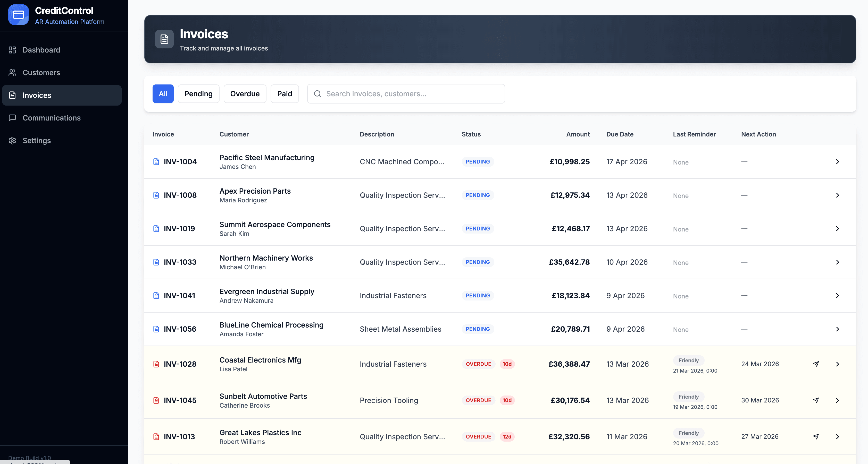Click the red invoice icon for INV-1013
868x464 pixels.
156,436
